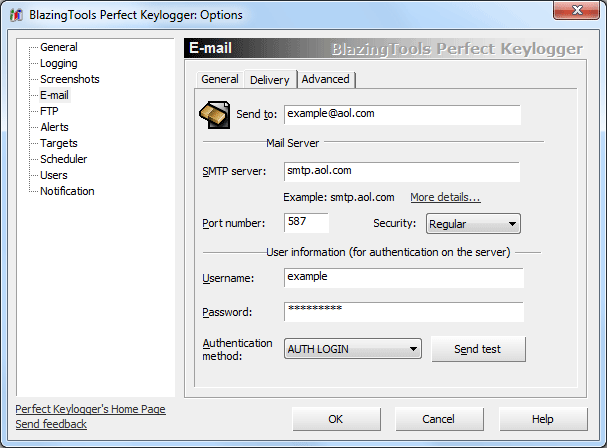Open the More details link

(445, 197)
